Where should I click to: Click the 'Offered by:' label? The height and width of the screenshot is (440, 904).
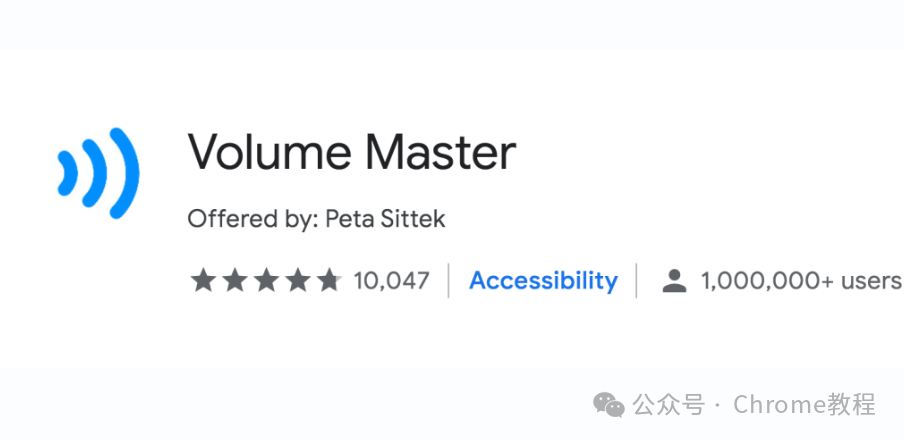click(x=253, y=219)
